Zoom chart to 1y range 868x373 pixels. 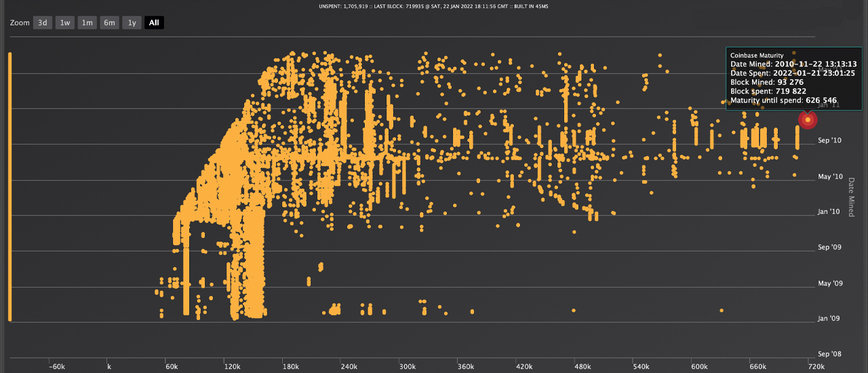(132, 22)
